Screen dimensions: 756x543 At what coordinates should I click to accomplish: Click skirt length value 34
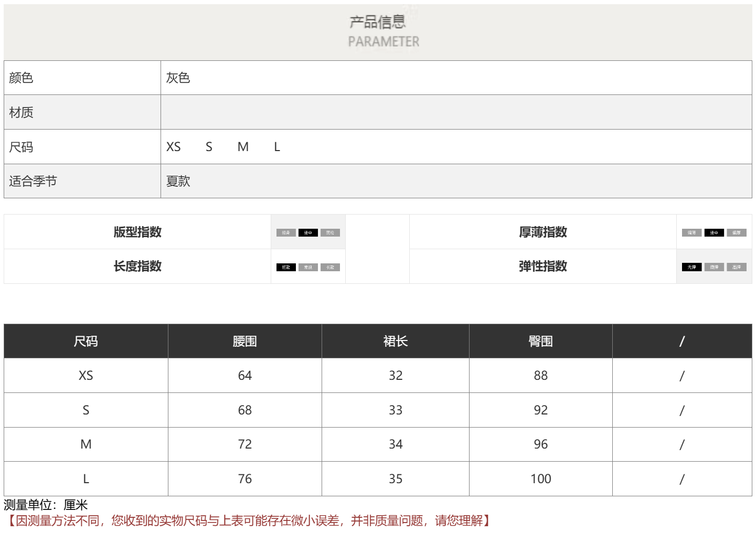click(x=396, y=444)
